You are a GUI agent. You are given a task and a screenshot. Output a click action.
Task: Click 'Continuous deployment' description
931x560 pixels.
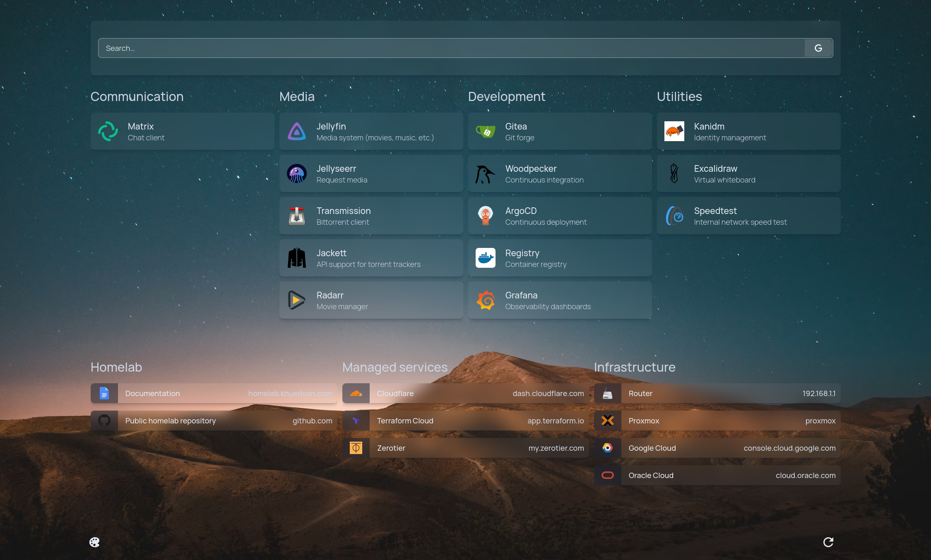coord(546,222)
